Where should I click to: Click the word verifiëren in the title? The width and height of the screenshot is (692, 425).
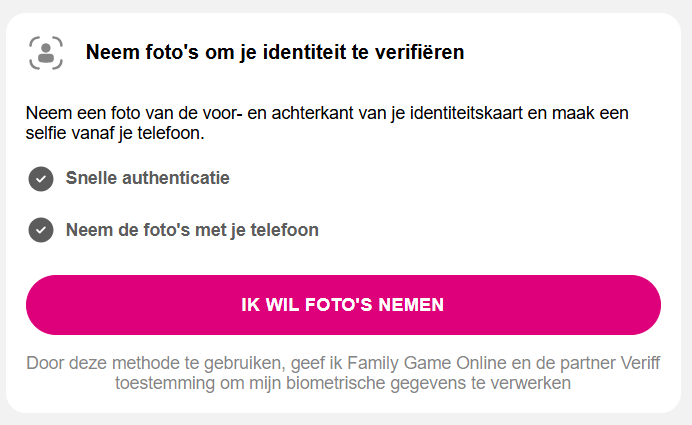419,52
